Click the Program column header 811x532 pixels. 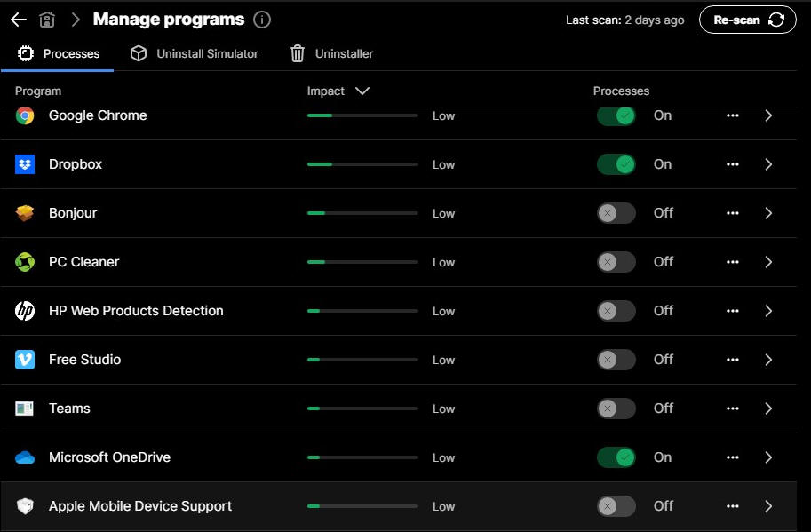(38, 91)
